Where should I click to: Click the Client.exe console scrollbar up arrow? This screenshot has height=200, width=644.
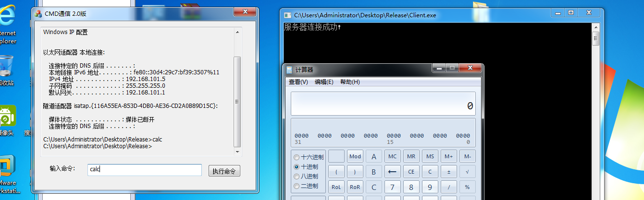click(595, 28)
